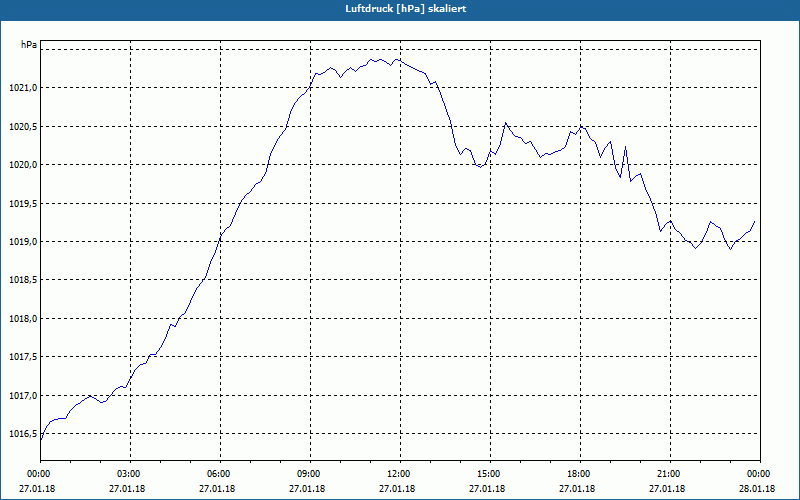Select the 1016,5 y-axis value
Screen dimensions: 800x500
[23, 434]
